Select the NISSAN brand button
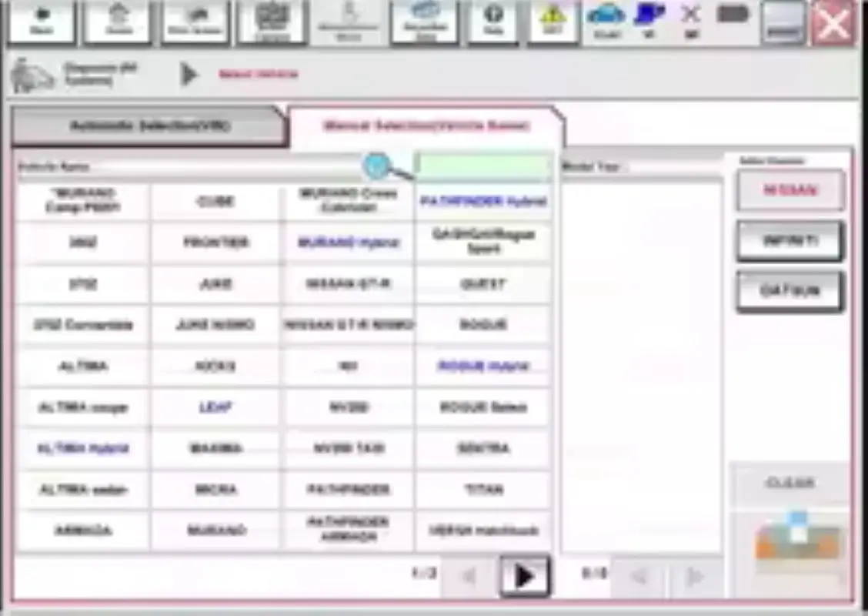 (x=790, y=190)
